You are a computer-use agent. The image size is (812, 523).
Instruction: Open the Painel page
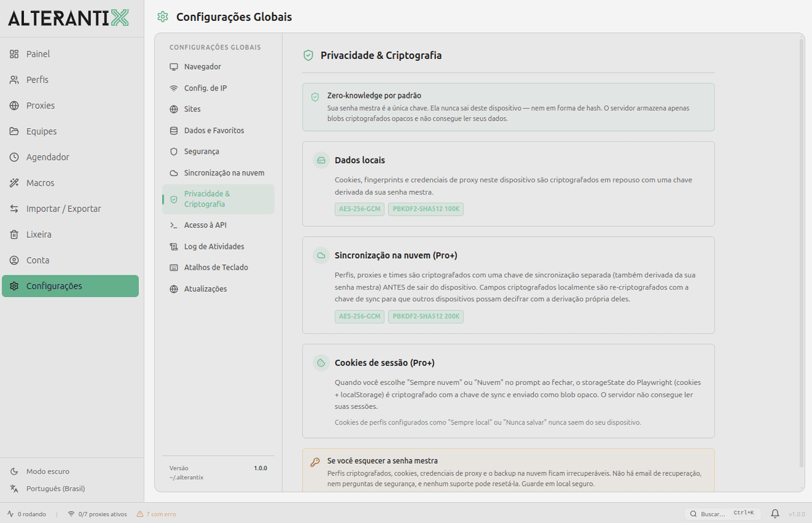click(70, 54)
